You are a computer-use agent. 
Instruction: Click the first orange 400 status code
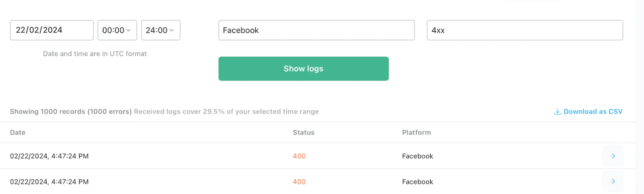pos(299,156)
